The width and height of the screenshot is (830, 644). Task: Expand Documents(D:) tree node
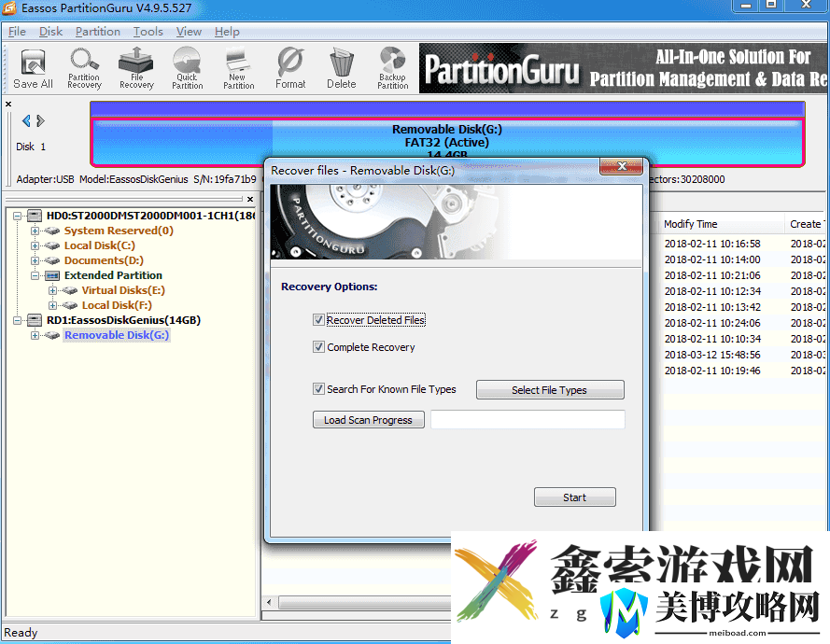35,260
